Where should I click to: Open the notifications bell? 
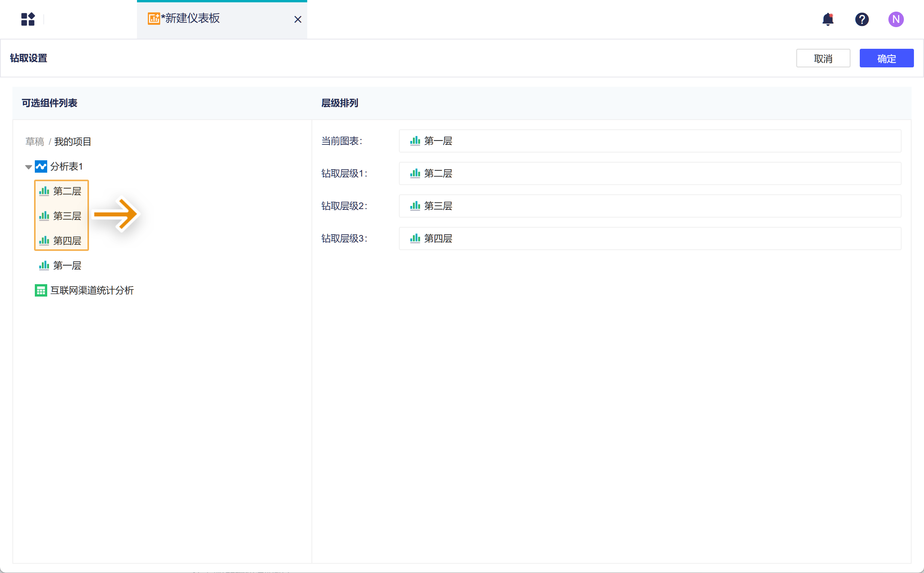(828, 19)
